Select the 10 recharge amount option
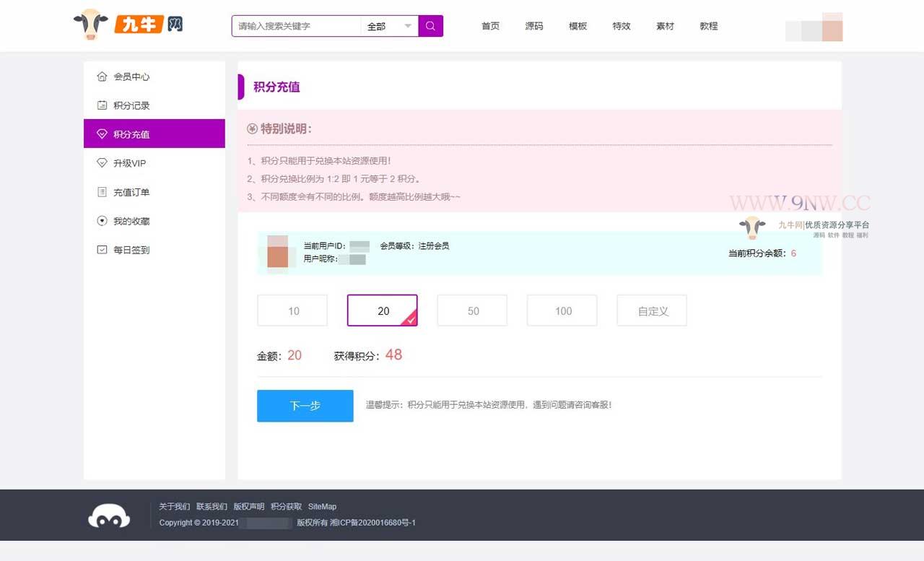 292,310
